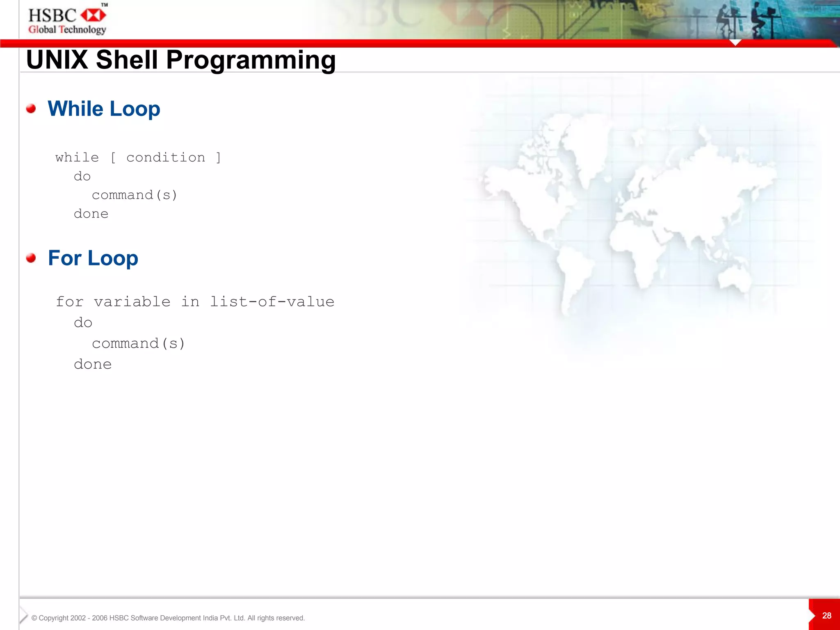The image size is (840, 630).
Task: Click the 'do' line under while condition
Action: click(82, 176)
